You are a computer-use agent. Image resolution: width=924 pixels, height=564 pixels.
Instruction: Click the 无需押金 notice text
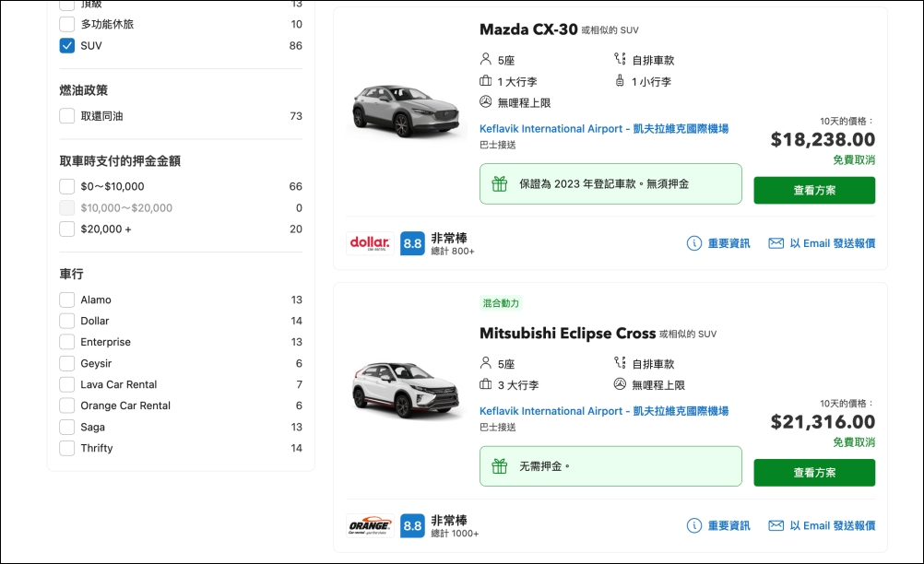[x=544, y=466]
